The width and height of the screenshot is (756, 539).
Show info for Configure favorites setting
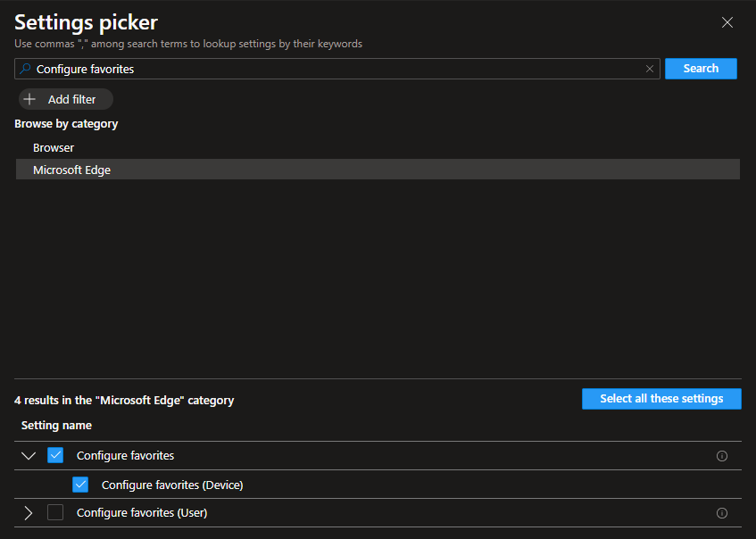pos(722,456)
